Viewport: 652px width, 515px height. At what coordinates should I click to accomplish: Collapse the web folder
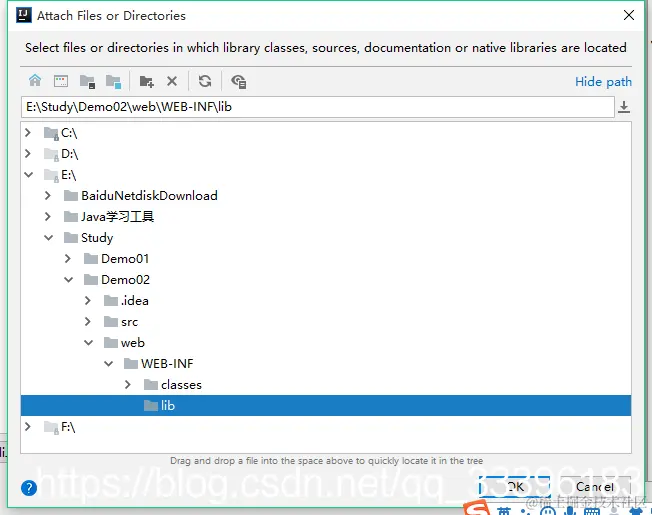tap(88, 343)
